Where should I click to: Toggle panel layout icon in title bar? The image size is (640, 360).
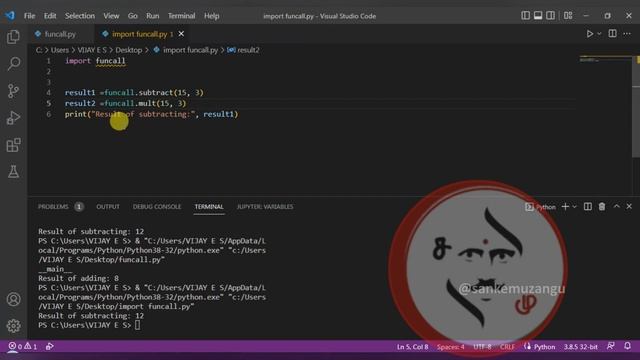point(538,16)
